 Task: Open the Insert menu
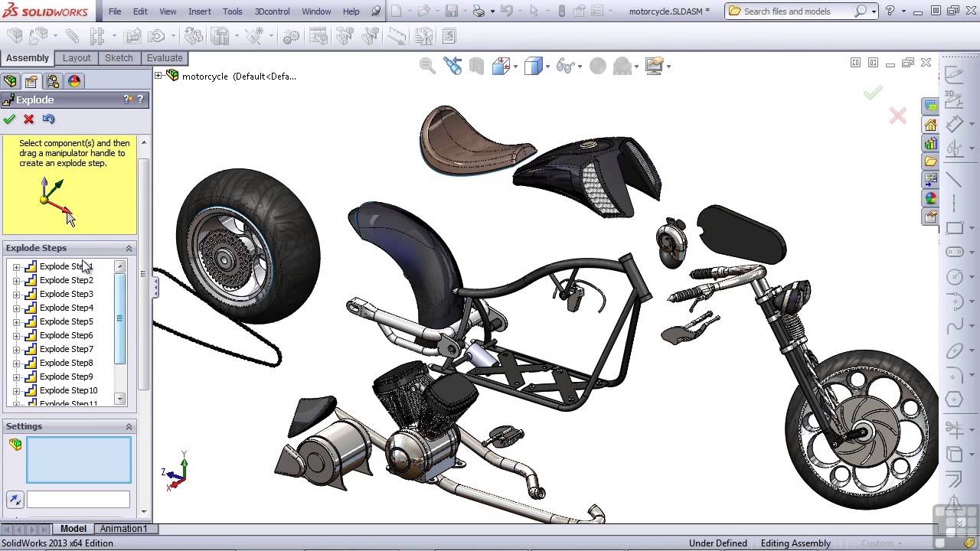pyautogui.click(x=199, y=11)
